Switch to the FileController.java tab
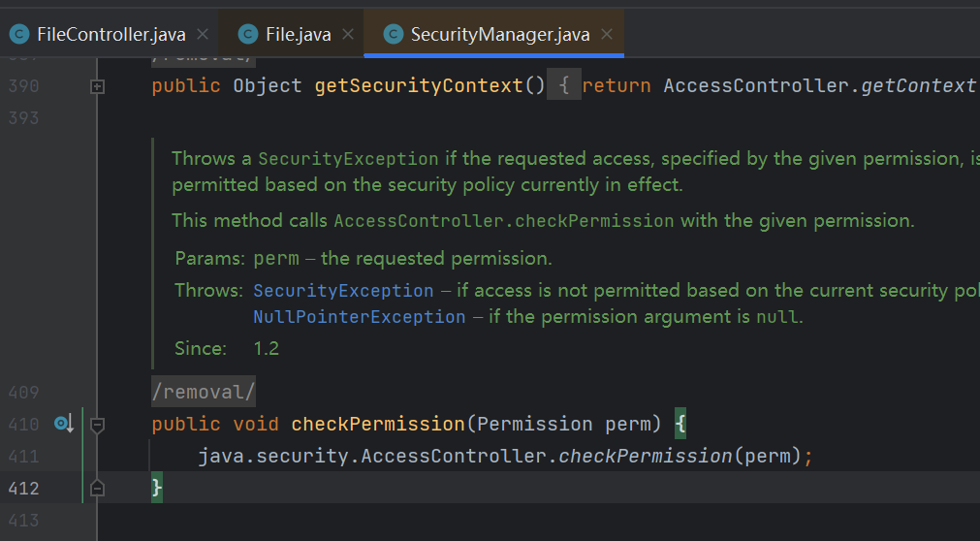This screenshot has height=541, width=980. coord(111,34)
